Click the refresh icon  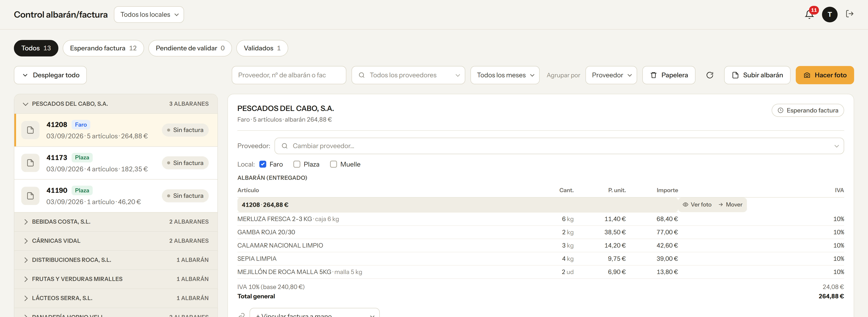(710, 75)
